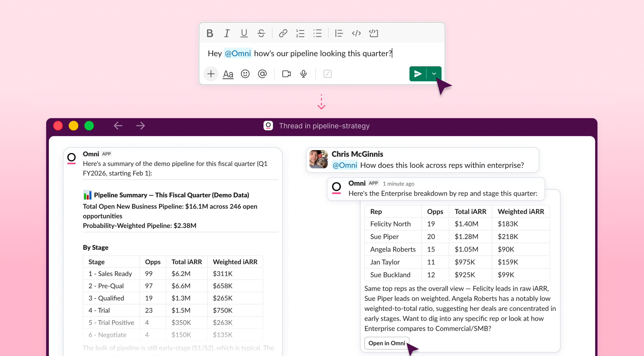Send the message now
644x356 pixels.
(x=418, y=74)
